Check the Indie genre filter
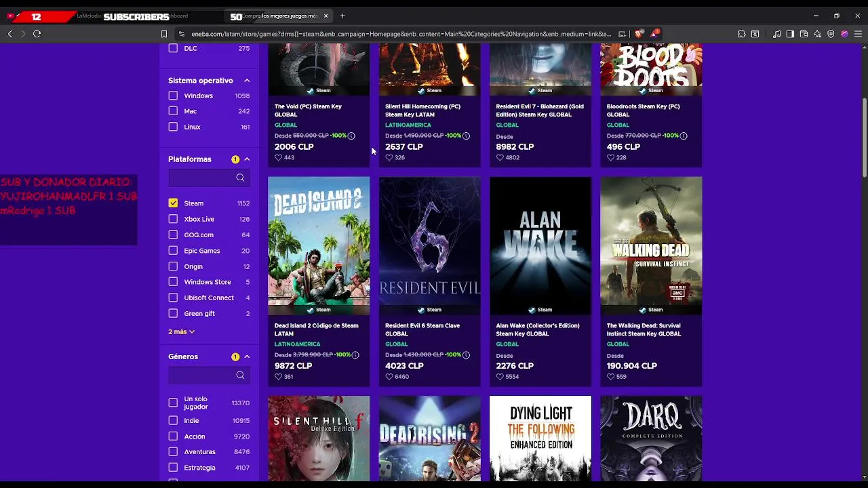Image resolution: width=868 pixels, height=488 pixels. 173,420
